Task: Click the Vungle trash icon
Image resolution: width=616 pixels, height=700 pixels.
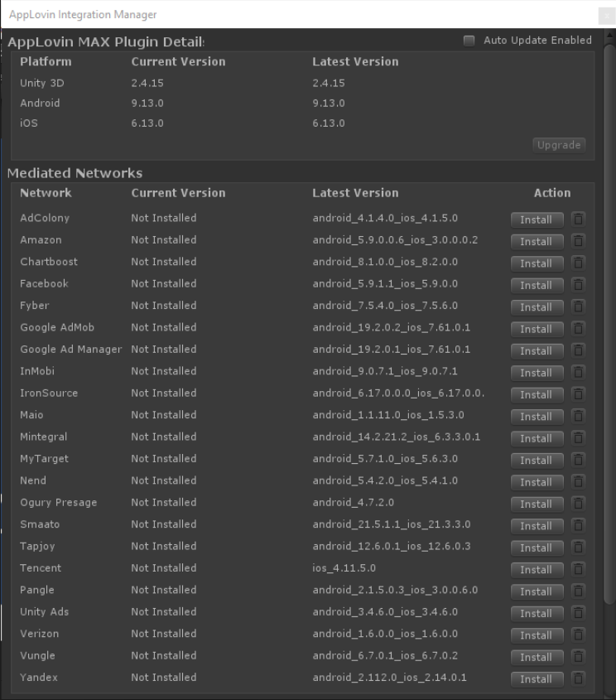Action: click(x=578, y=657)
